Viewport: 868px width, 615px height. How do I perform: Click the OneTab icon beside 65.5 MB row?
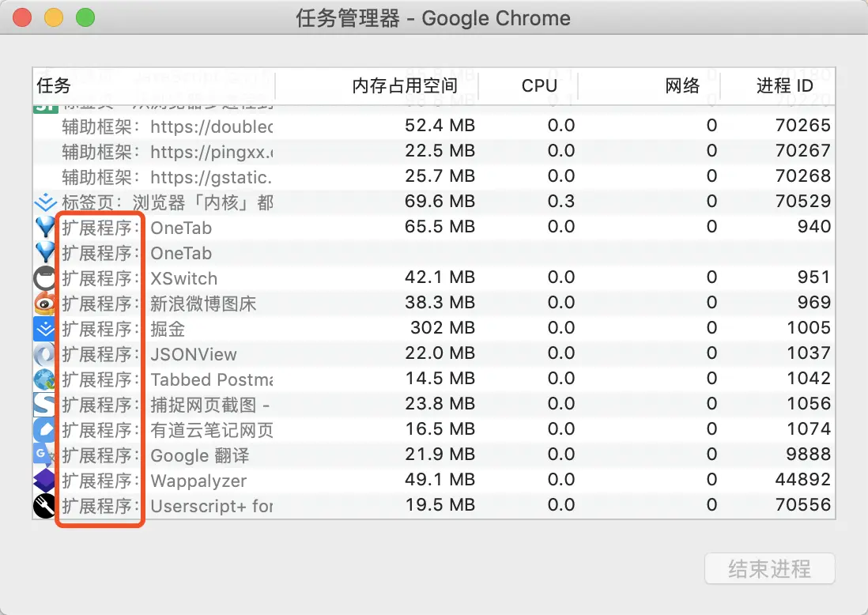point(45,227)
